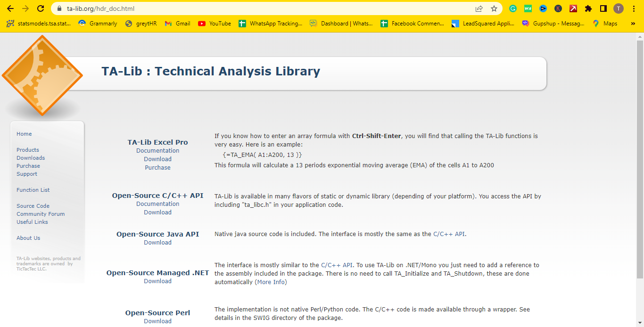Open Chrome three-dot menu
Screen dimensions: 644x327
tap(634, 8)
